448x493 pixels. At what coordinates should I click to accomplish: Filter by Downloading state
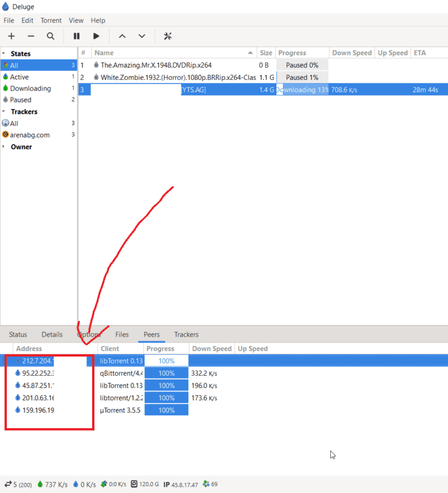pos(30,89)
